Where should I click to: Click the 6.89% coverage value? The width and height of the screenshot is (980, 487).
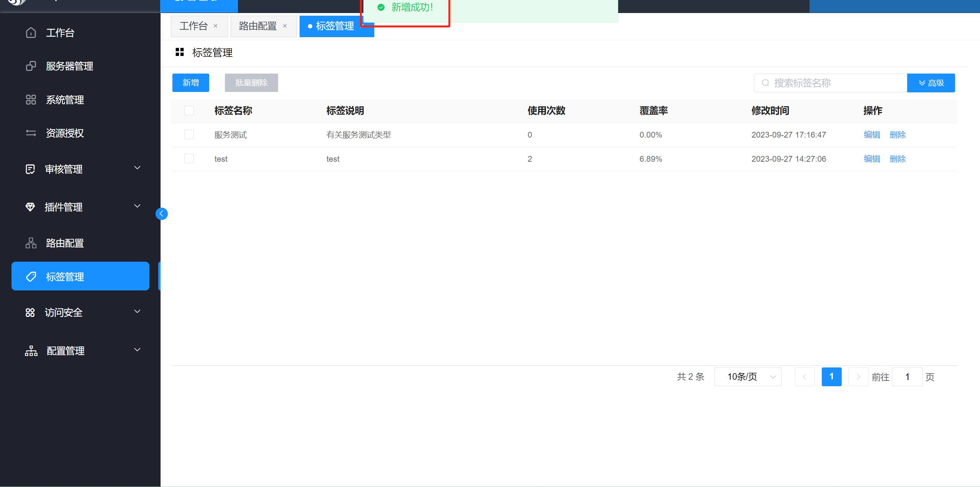(x=651, y=159)
